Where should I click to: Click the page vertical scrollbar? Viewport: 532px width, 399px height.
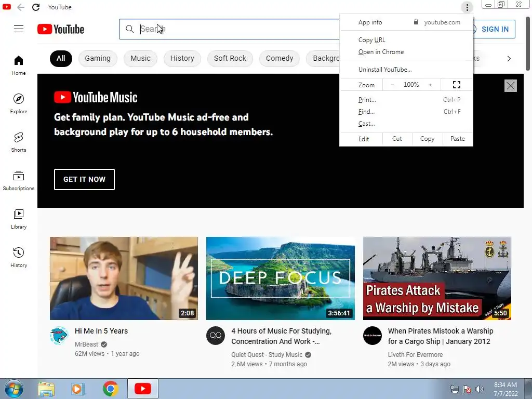(x=528, y=44)
